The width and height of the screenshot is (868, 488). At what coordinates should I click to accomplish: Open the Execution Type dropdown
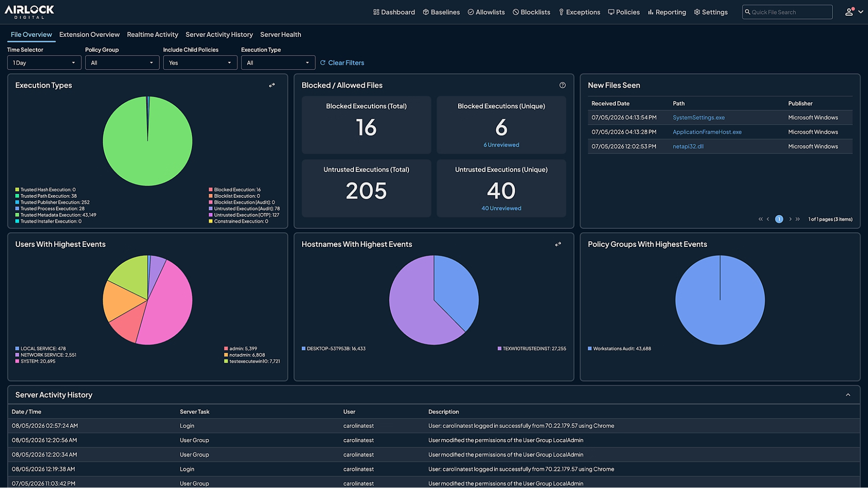point(278,63)
